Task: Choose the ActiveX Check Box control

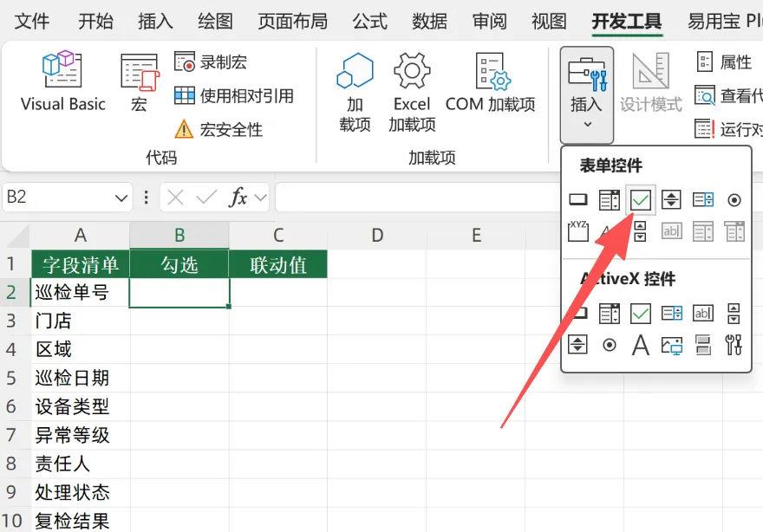Action: tap(641, 314)
